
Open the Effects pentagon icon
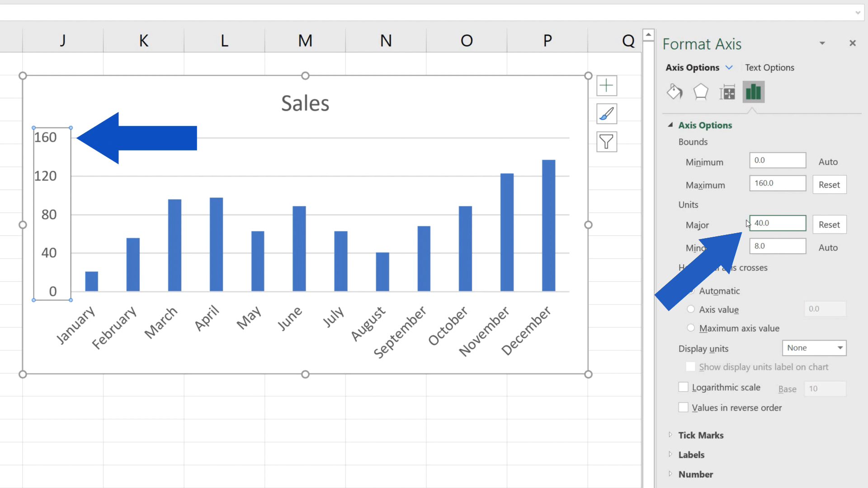701,92
